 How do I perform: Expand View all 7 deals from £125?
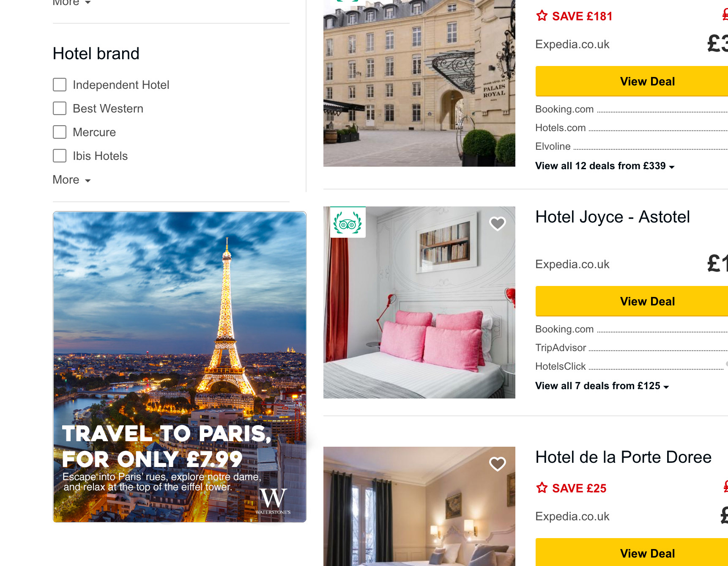click(x=602, y=386)
